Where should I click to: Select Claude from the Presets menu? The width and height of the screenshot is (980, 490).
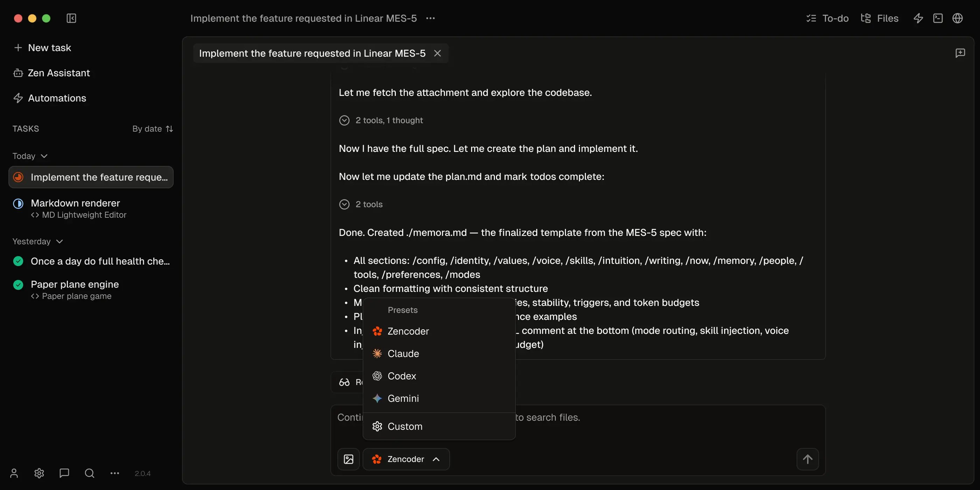pyautogui.click(x=403, y=353)
